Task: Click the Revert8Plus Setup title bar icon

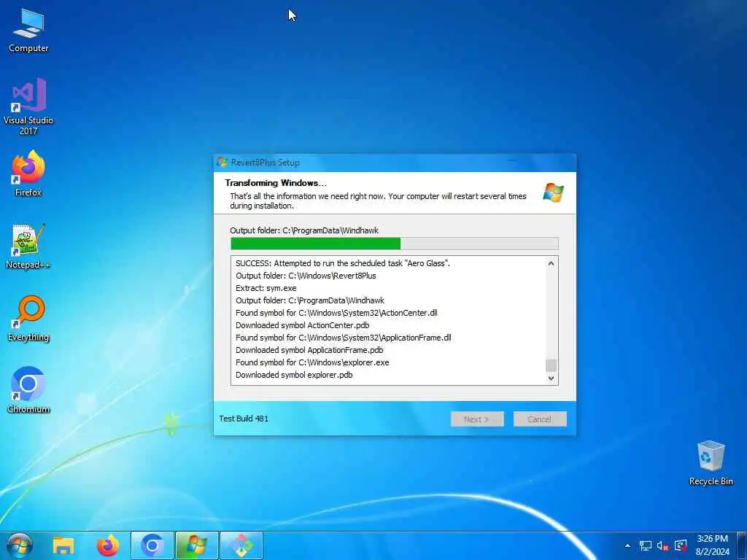Action: (x=222, y=163)
